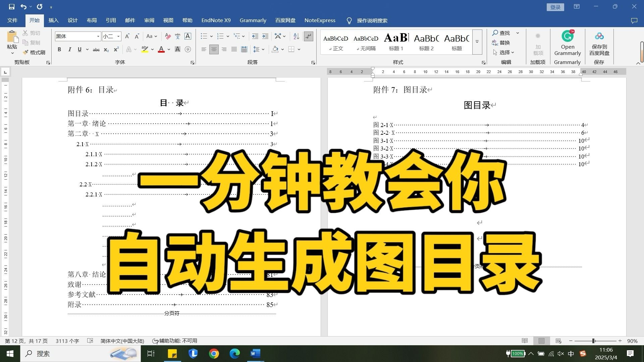Image resolution: width=644 pixels, height=362 pixels.
Task: Expand the styles gallery with the more arrow
Action: coord(477,42)
